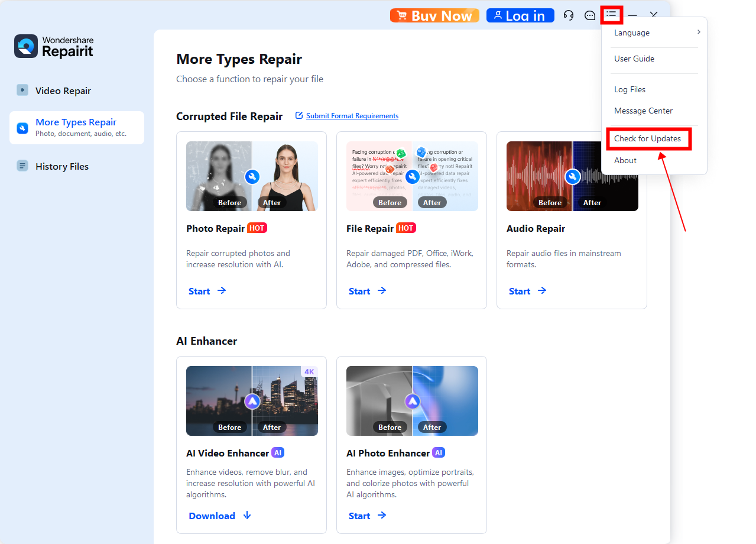Click the Video Repair sidebar icon
Viewport: 756px width, 544px height.
point(22,90)
